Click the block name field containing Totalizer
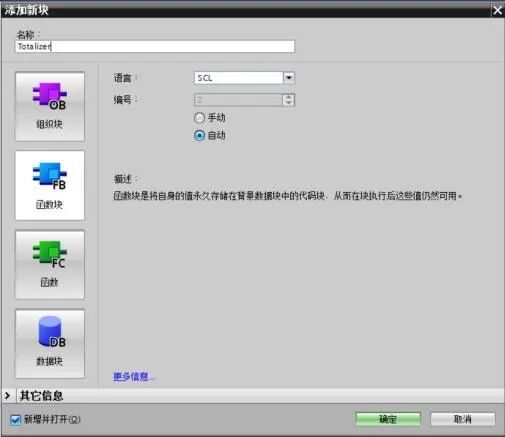The height and width of the screenshot is (437, 505). [155, 46]
